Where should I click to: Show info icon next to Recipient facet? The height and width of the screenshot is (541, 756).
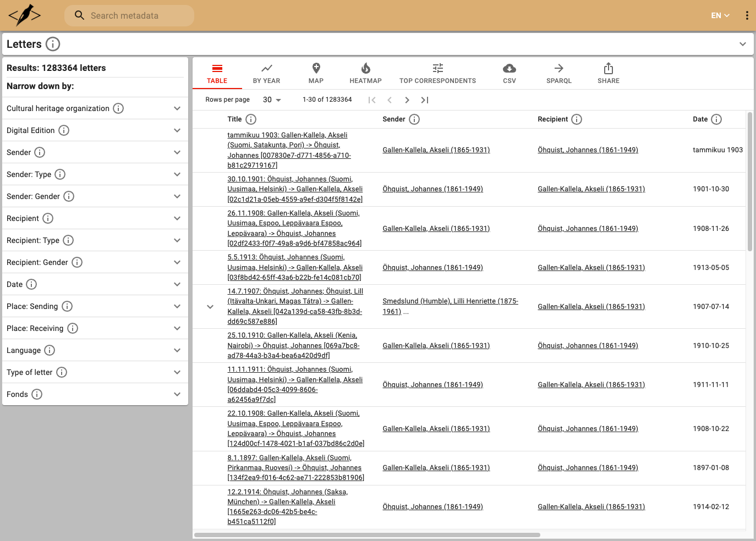[48, 218]
